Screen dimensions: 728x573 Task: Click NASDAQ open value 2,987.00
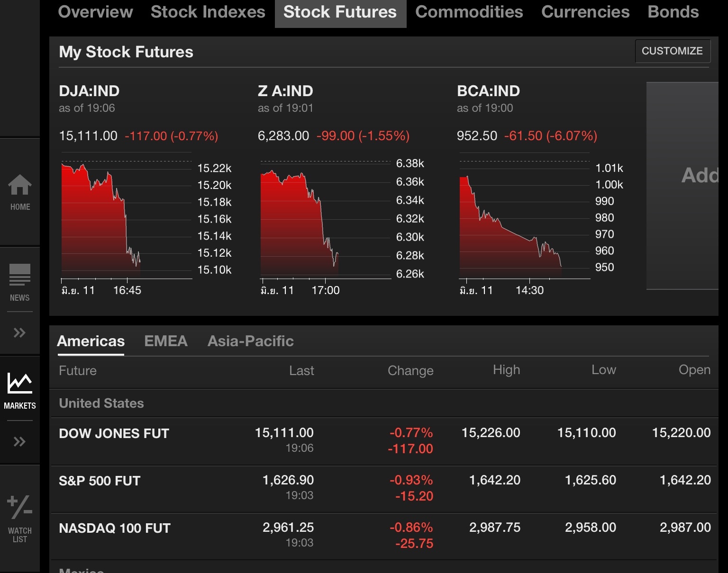pyautogui.click(x=685, y=527)
